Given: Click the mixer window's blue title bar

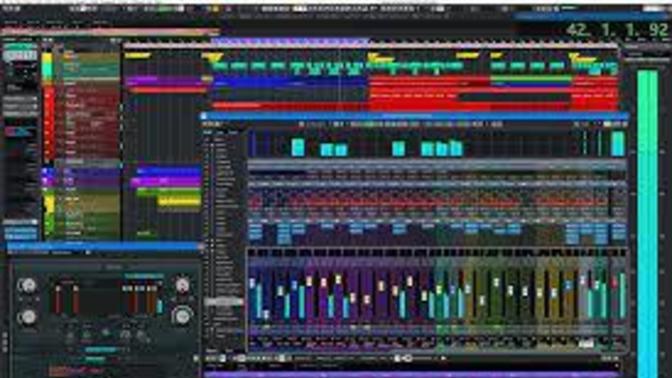Looking at the screenshot, I should tap(415, 116).
